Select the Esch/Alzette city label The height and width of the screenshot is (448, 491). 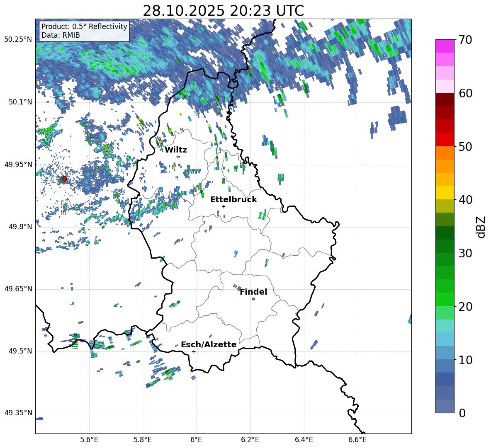[x=209, y=345]
